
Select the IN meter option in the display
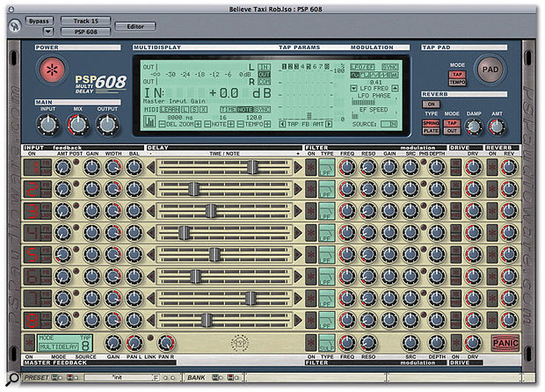pos(265,67)
